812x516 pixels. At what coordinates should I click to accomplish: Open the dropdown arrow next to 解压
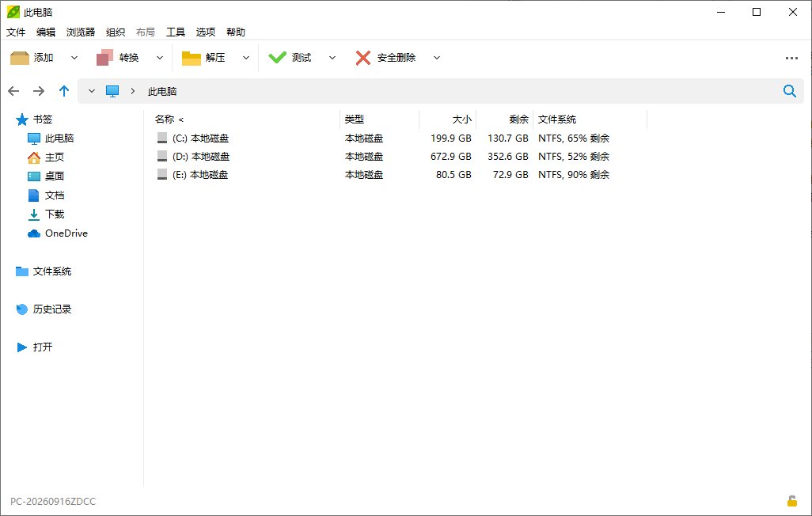tap(246, 58)
